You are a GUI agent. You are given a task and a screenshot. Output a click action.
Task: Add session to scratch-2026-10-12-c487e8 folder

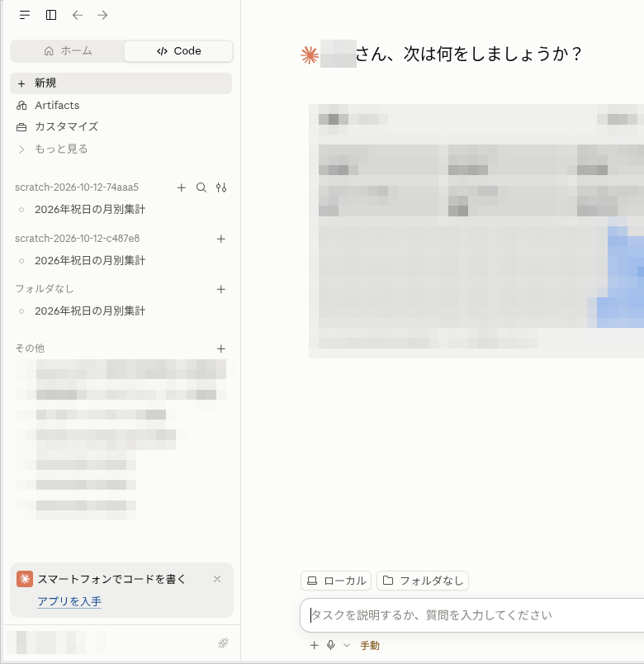pyautogui.click(x=221, y=239)
